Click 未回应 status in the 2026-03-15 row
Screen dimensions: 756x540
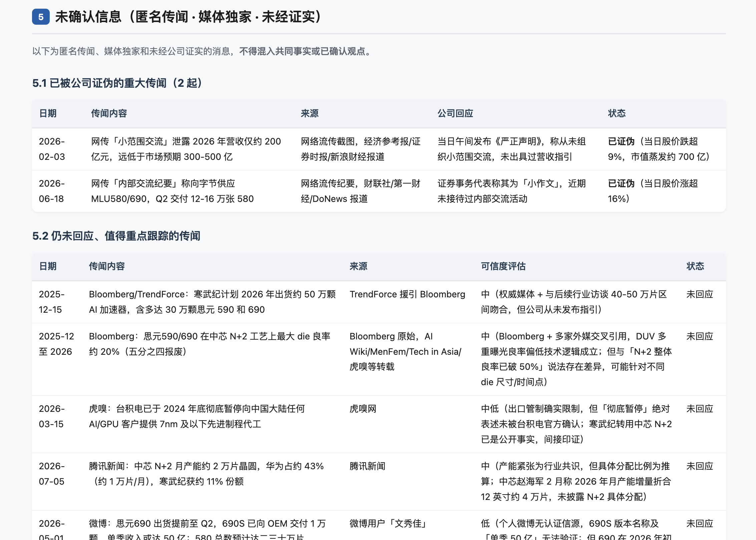(x=699, y=409)
